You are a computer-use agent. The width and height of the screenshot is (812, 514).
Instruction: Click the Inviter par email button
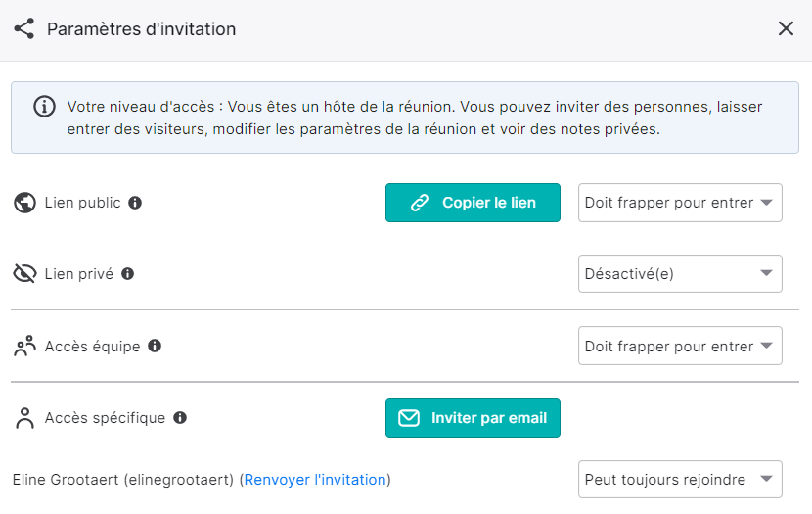pyautogui.click(x=473, y=418)
